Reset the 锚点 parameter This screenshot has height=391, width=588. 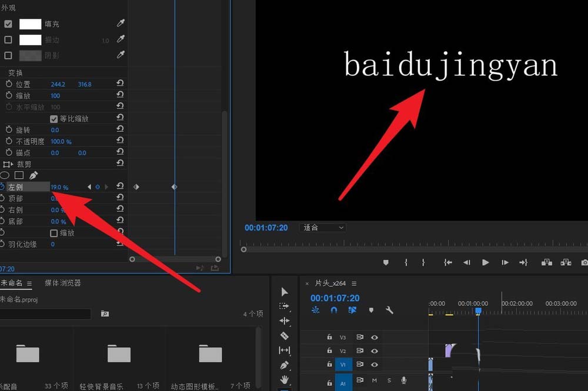pos(120,152)
